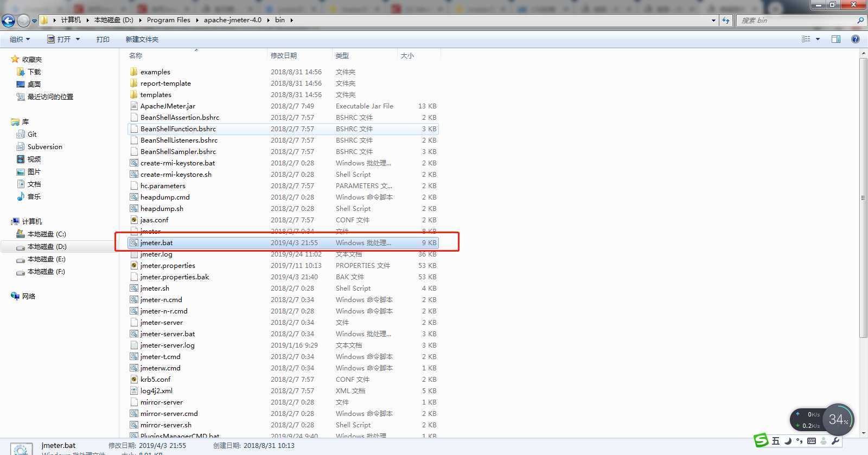Select 本地磁盘 (E:) drive
868x455 pixels.
point(47,259)
